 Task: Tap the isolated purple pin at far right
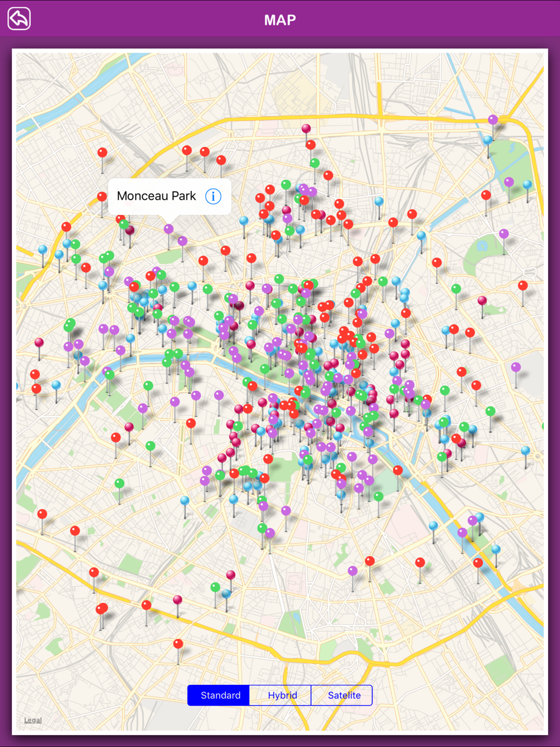[516, 367]
